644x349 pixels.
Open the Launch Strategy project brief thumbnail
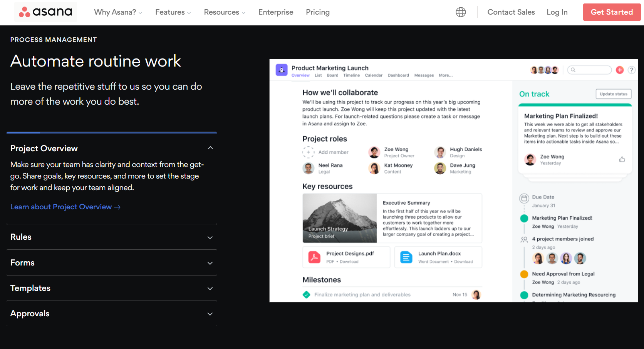pos(340,218)
